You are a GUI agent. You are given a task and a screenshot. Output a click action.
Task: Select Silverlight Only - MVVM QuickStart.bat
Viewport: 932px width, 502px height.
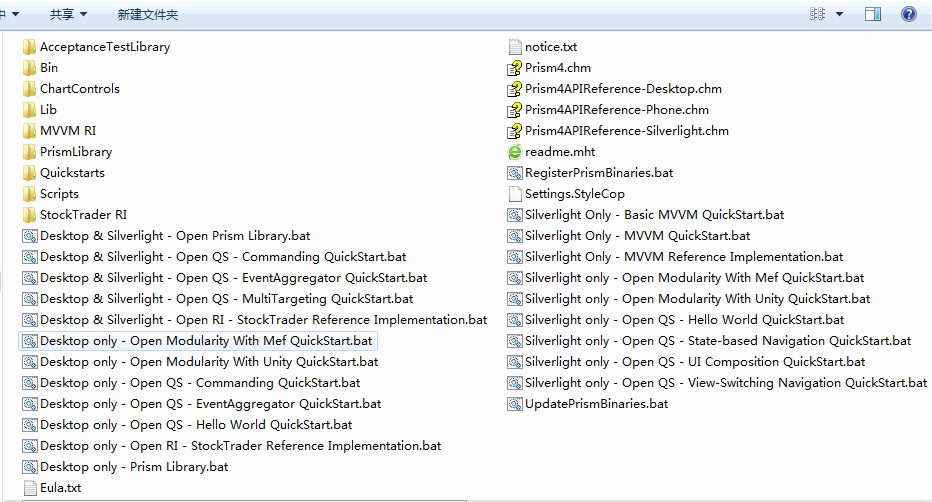click(629, 236)
